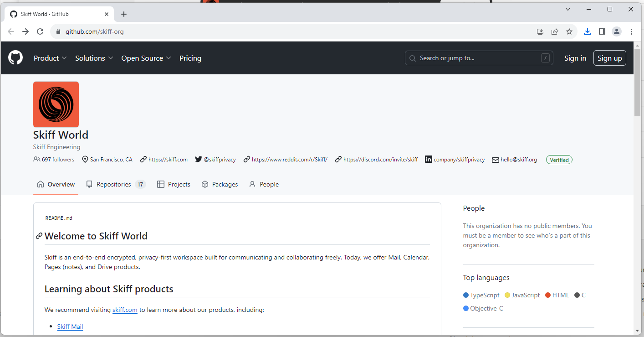Open the Chrome profile avatar

coord(617,31)
